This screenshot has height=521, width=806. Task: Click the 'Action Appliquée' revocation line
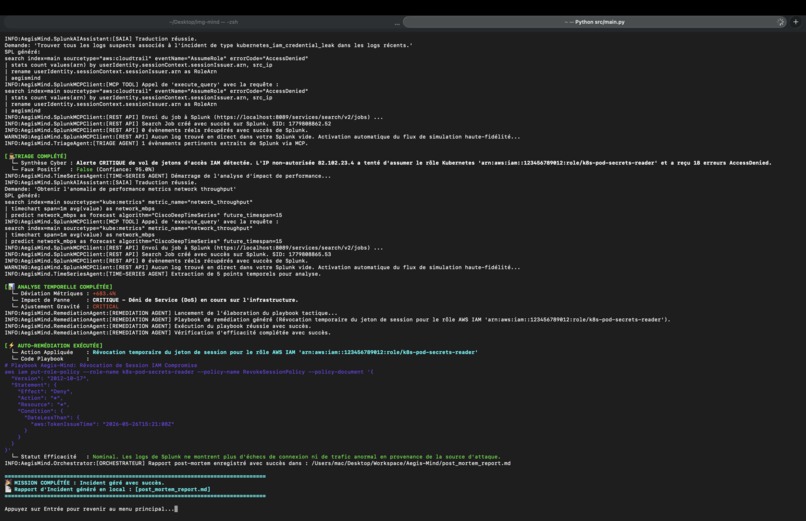245,352
